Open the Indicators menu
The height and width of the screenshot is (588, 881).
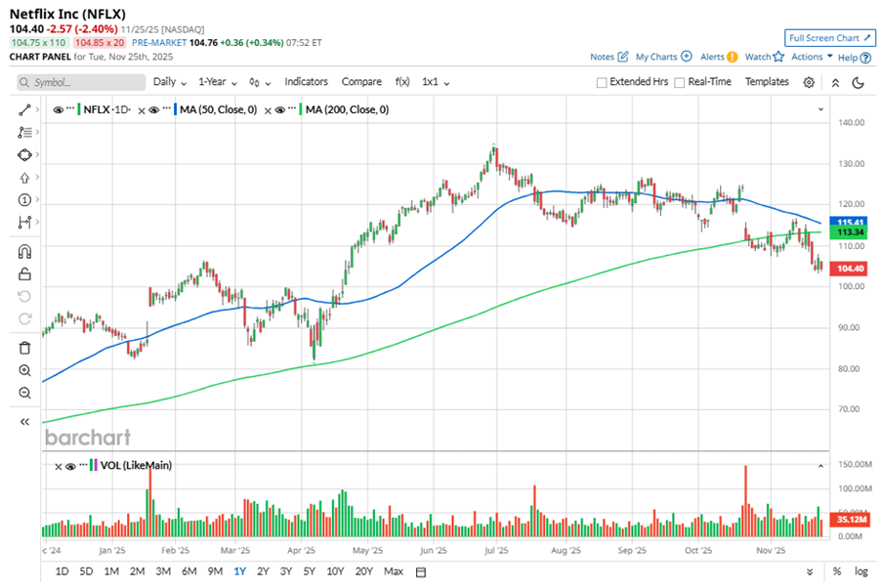(x=306, y=82)
